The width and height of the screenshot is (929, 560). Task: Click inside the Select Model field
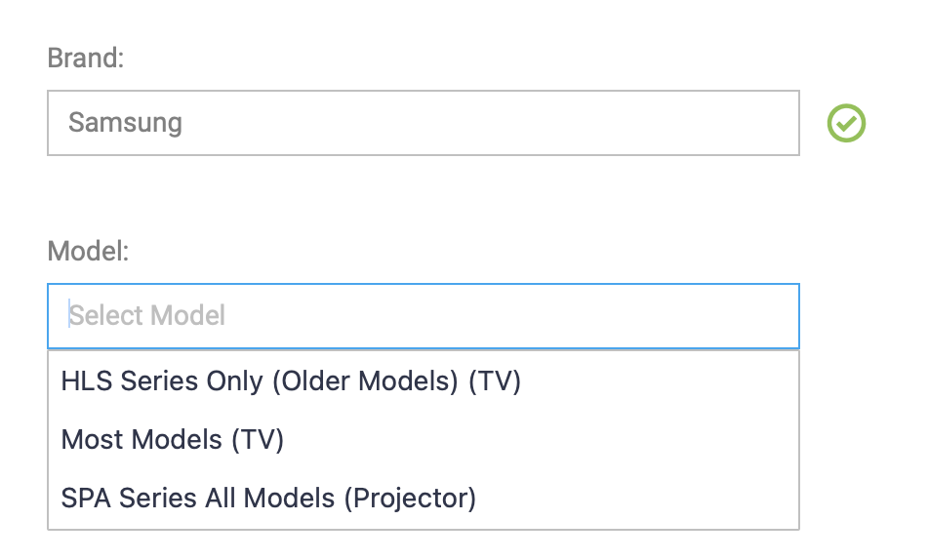pyautogui.click(x=423, y=316)
